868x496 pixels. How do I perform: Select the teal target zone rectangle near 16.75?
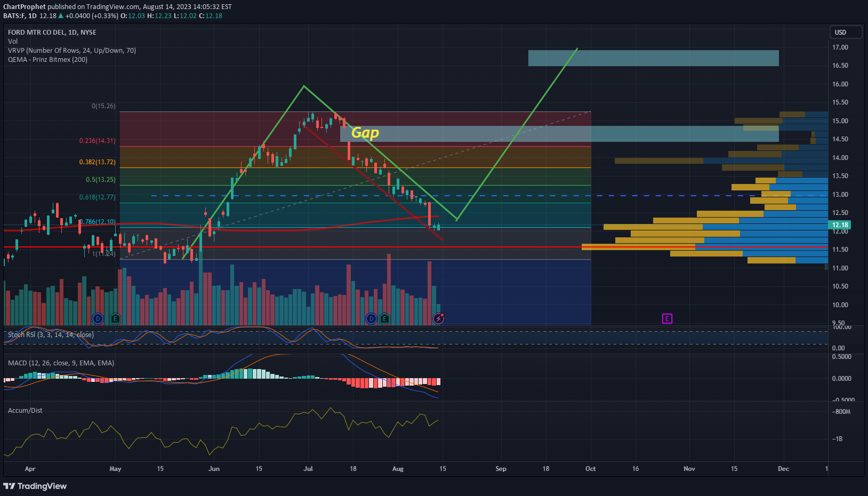(x=654, y=58)
